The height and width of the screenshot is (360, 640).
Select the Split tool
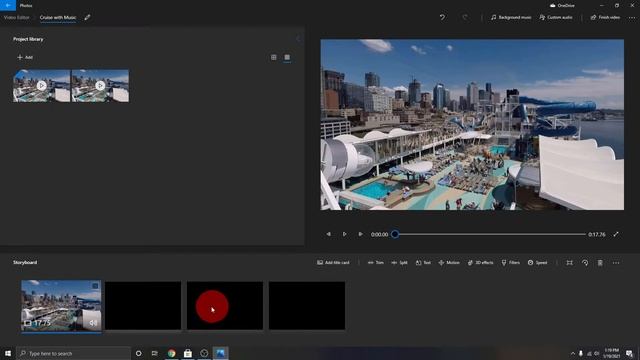click(x=399, y=263)
